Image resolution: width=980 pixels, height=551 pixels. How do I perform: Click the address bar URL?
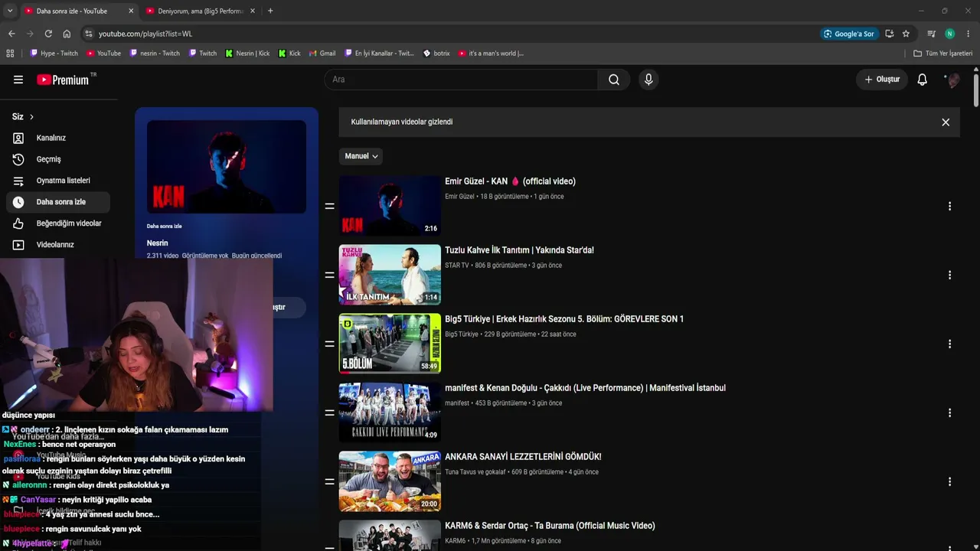point(145,34)
